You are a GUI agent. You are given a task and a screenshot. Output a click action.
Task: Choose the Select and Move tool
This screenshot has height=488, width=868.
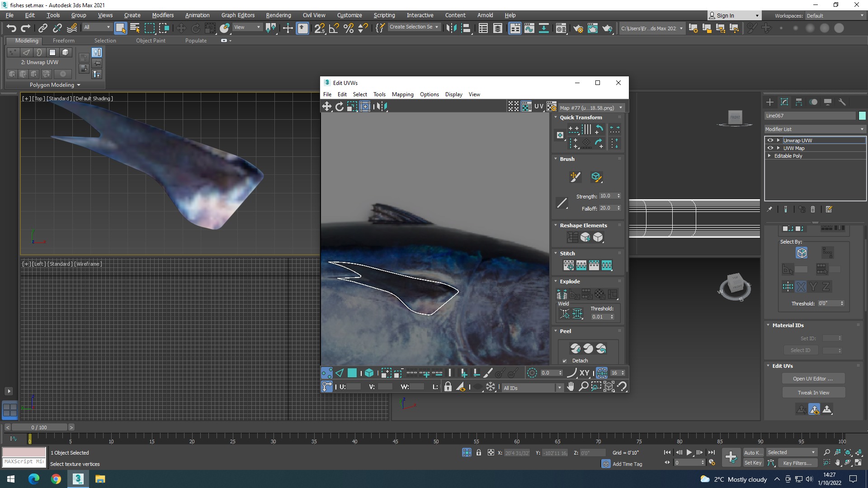(181, 28)
